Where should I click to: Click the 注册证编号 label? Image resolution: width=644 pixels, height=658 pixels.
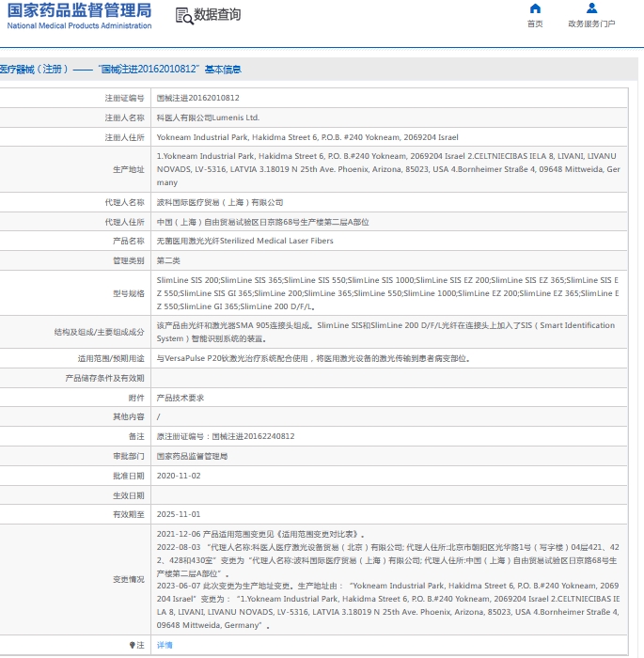point(125,98)
